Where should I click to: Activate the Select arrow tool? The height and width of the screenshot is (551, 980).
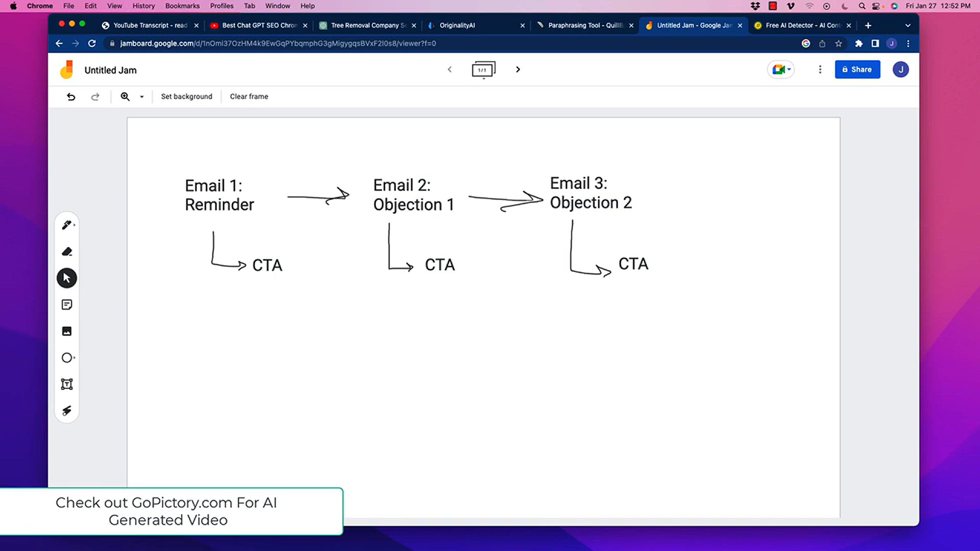click(66, 278)
